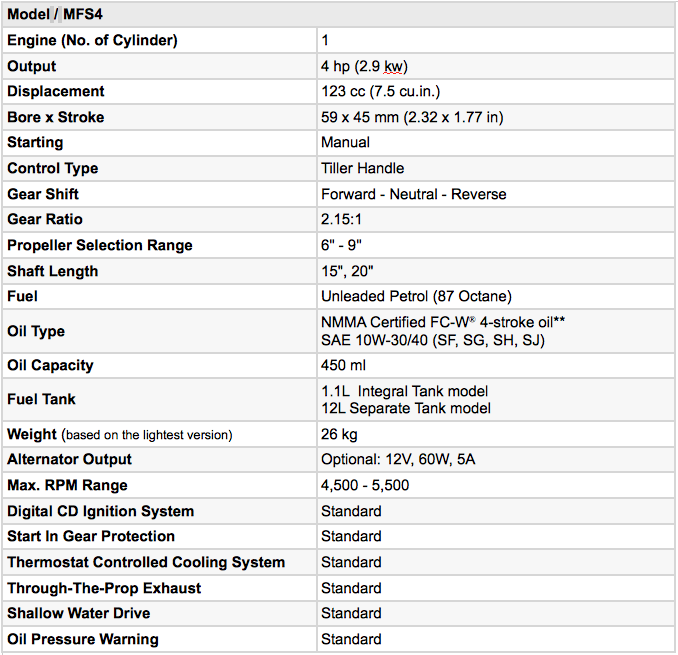Click the 26 kg weight value
678x655 pixels.
click(x=339, y=434)
